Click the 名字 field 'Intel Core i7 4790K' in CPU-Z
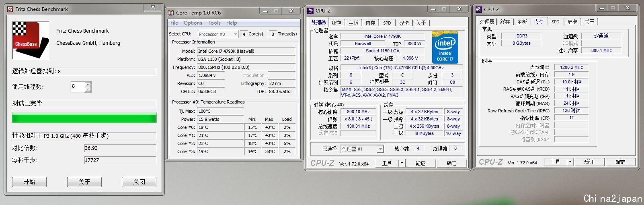This screenshot has height=205, width=644. [x=383, y=36]
